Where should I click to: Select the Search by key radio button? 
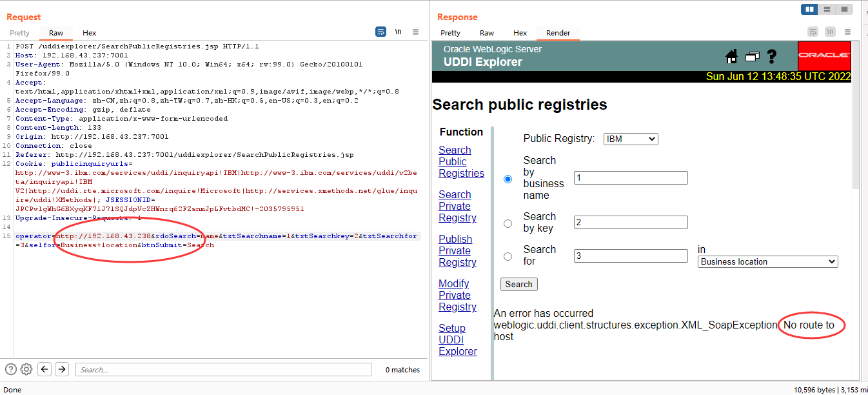click(x=508, y=223)
